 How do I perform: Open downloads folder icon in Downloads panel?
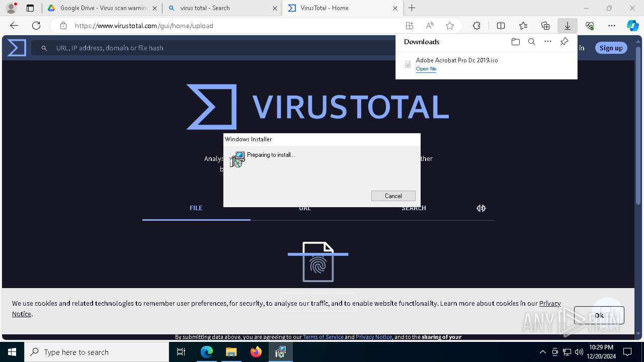515,42
